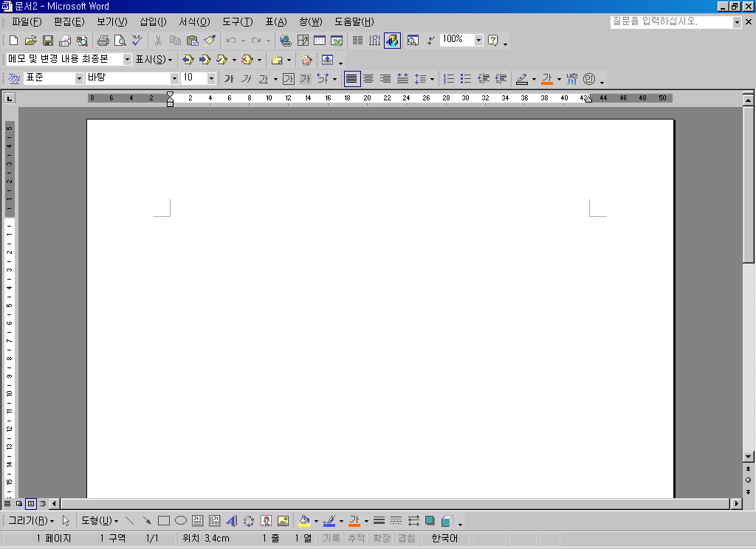Image resolution: width=756 pixels, height=549 pixels.
Task: Insert a hyperlink with the globe icon
Action: pyautogui.click(x=286, y=41)
